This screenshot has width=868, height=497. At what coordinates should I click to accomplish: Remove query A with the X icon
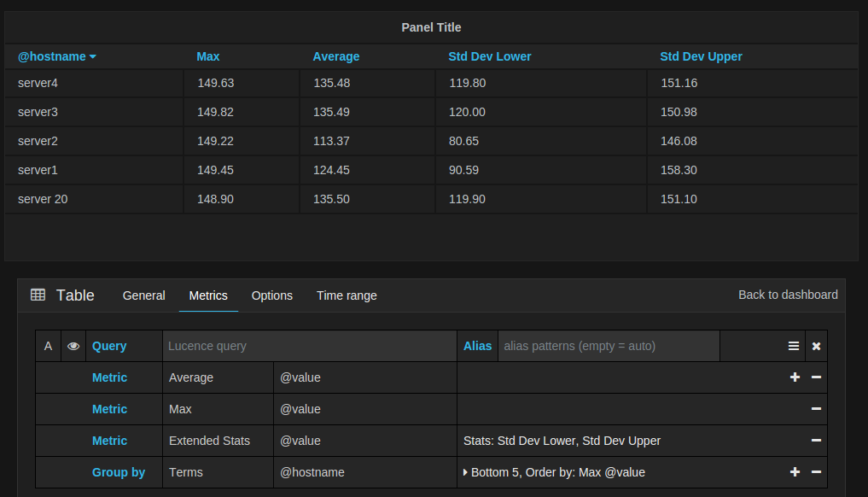[x=817, y=346]
